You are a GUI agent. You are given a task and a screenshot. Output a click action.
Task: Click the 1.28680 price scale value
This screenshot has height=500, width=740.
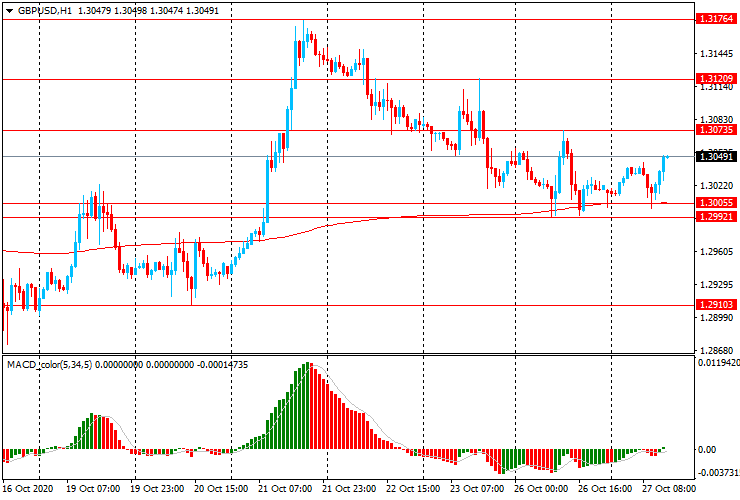click(716, 351)
